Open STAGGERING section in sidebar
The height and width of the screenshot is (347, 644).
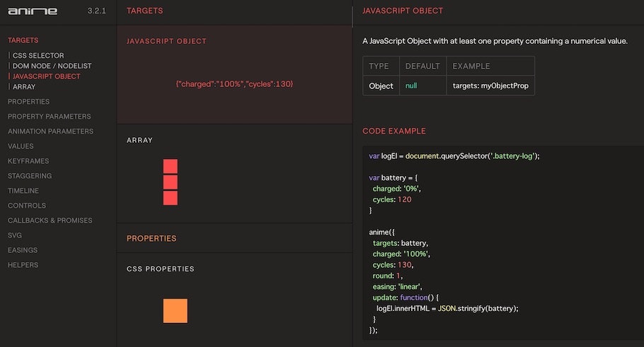(x=30, y=175)
